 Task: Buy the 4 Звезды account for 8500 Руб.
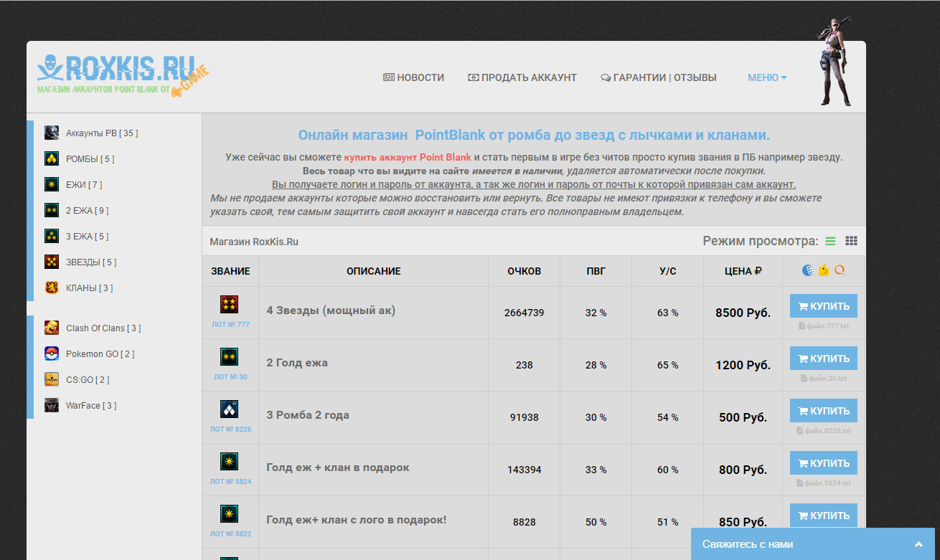pos(824,305)
